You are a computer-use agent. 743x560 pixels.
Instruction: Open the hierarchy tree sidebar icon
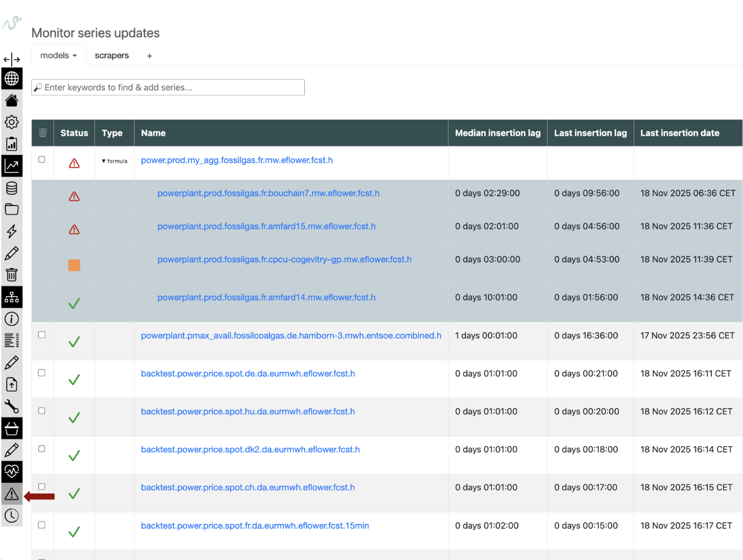point(12,297)
